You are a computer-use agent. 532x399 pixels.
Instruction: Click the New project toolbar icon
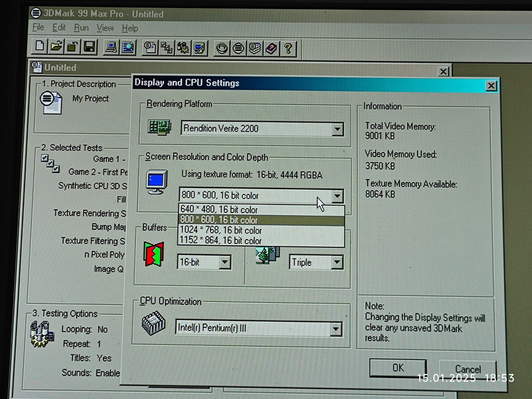pyautogui.click(x=39, y=47)
